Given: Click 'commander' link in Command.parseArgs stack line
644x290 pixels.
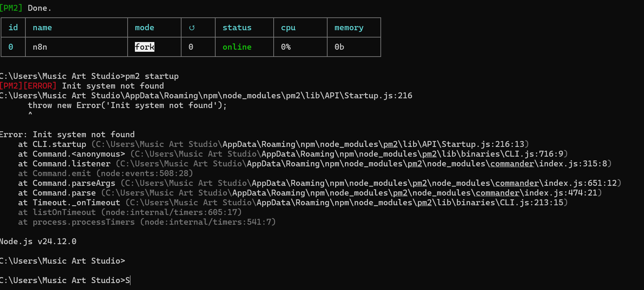Looking at the screenshot, I should pos(517,183).
